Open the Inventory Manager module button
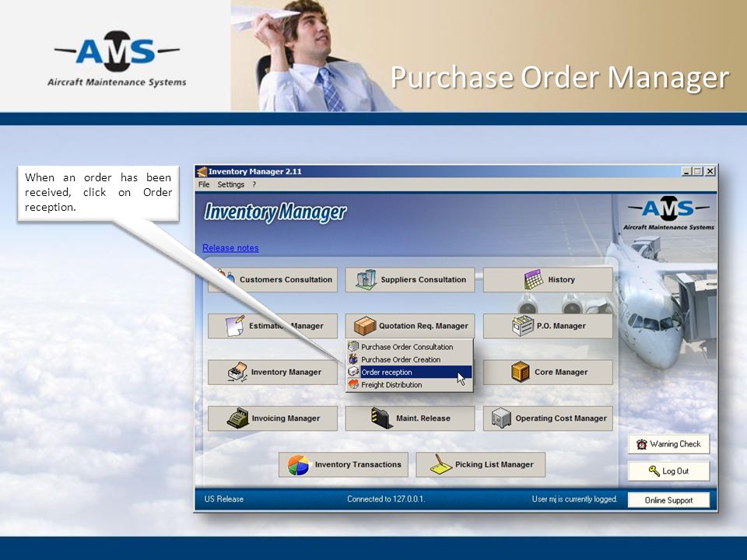 click(272, 372)
